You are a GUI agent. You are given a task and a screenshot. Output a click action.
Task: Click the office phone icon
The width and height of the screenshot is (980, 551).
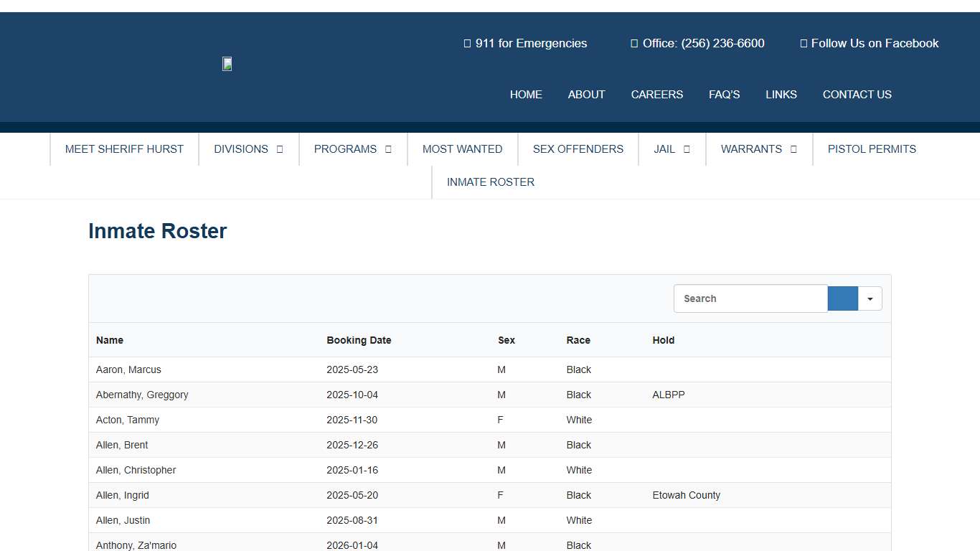coord(634,43)
